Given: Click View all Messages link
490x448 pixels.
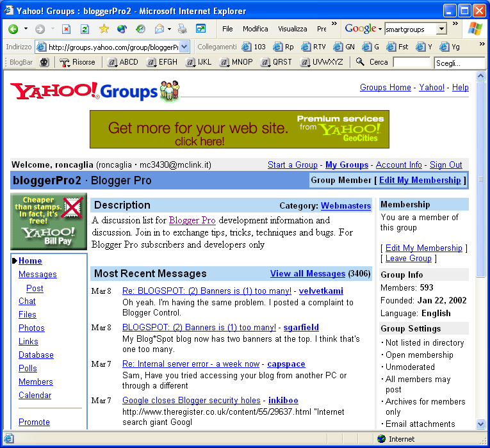Looking at the screenshot, I should [x=307, y=273].
